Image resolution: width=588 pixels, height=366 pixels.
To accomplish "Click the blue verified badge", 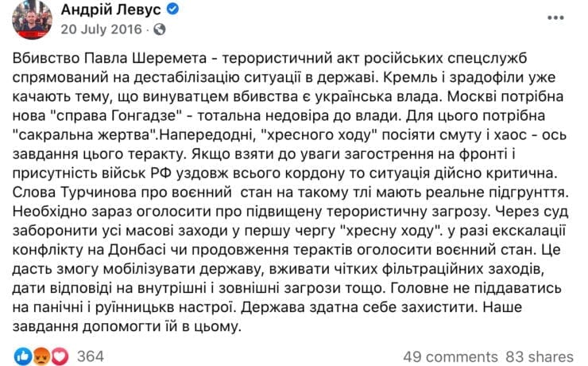I will click(172, 9).
